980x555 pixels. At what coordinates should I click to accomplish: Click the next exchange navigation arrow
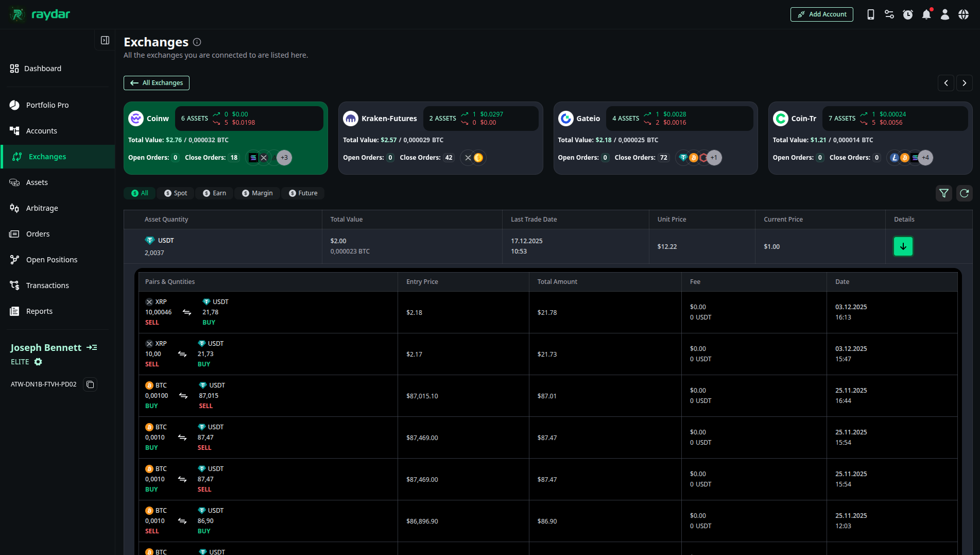click(964, 83)
